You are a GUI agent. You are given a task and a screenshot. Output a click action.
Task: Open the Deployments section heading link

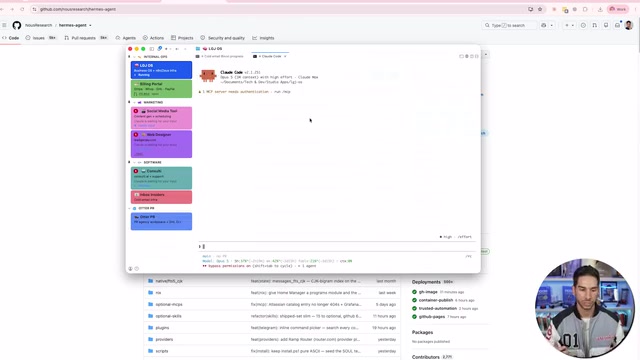tap(426, 282)
